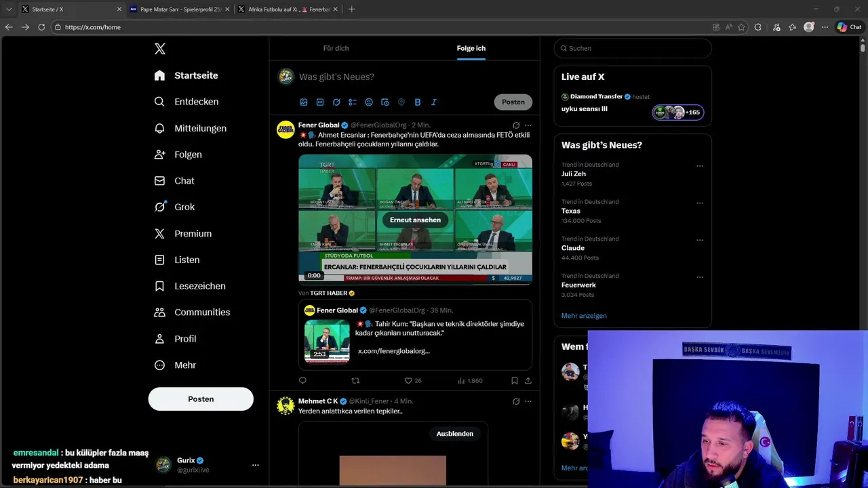
Task: Reply to the Fener Global post
Action: tap(302, 381)
